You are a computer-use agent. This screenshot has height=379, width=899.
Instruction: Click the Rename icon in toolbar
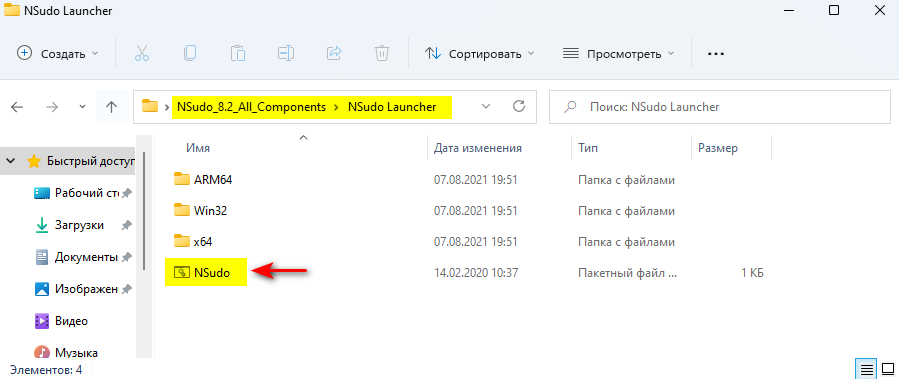point(286,53)
